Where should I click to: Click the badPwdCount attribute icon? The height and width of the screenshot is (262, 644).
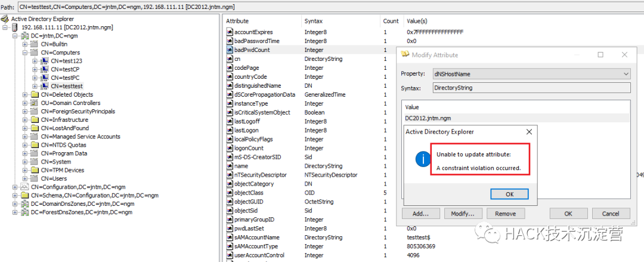pyautogui.click(x=230, y=50)
